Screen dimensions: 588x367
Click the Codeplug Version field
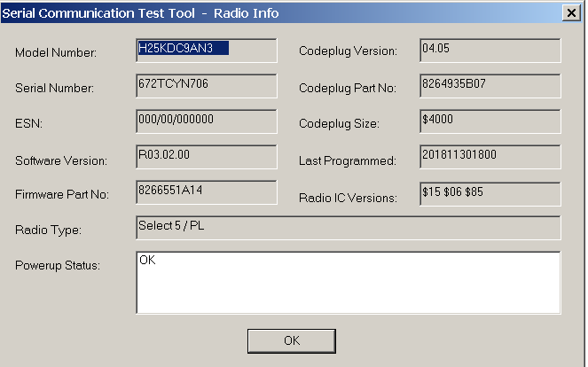point(490,50)
